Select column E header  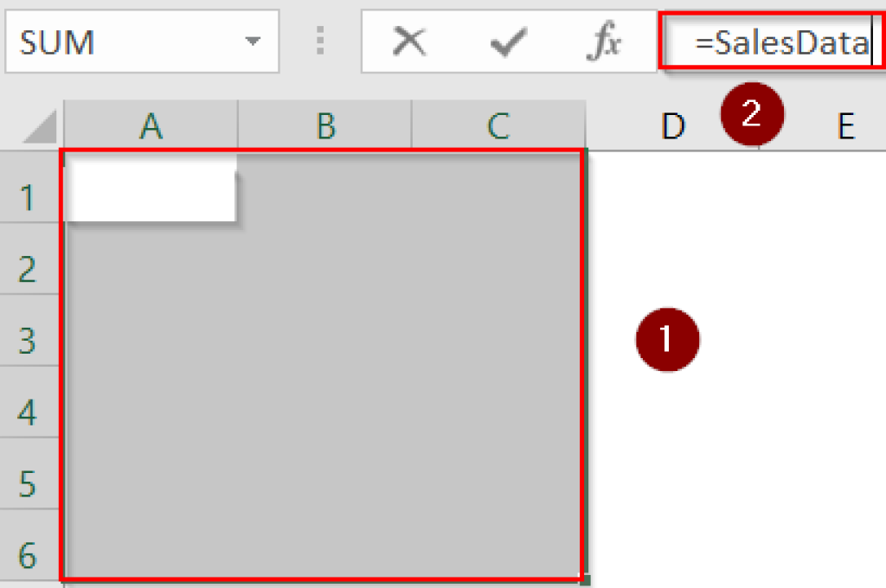(x=845, y=127)
